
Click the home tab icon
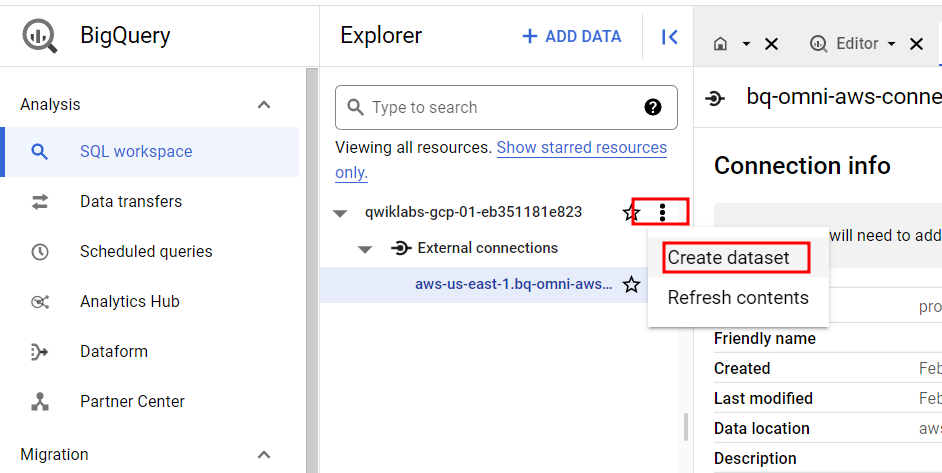click(720, 44)
